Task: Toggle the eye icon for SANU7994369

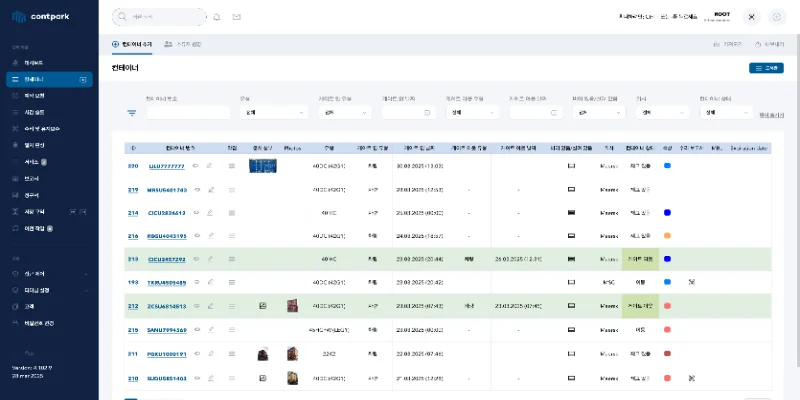Action: [x=196, y=330]
